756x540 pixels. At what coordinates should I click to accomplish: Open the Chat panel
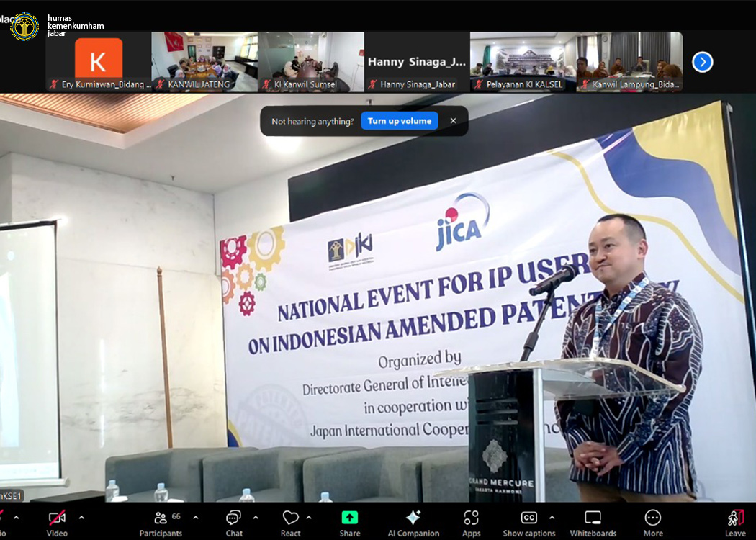[x=234, y=521]
